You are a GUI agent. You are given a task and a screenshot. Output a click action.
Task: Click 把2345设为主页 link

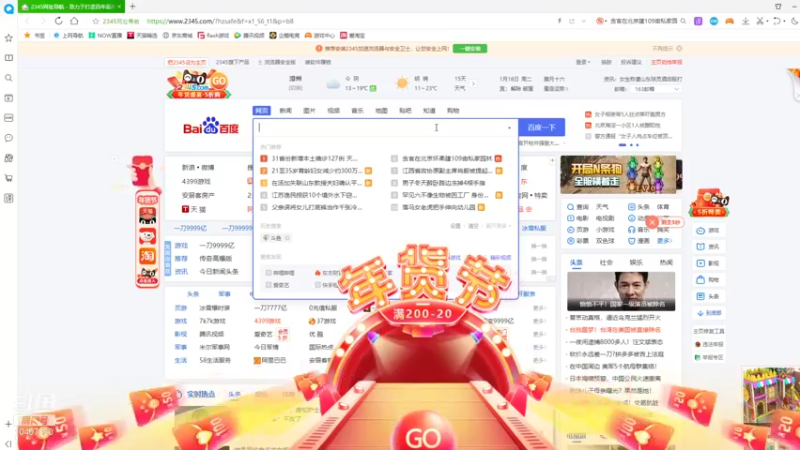(187, 62)
